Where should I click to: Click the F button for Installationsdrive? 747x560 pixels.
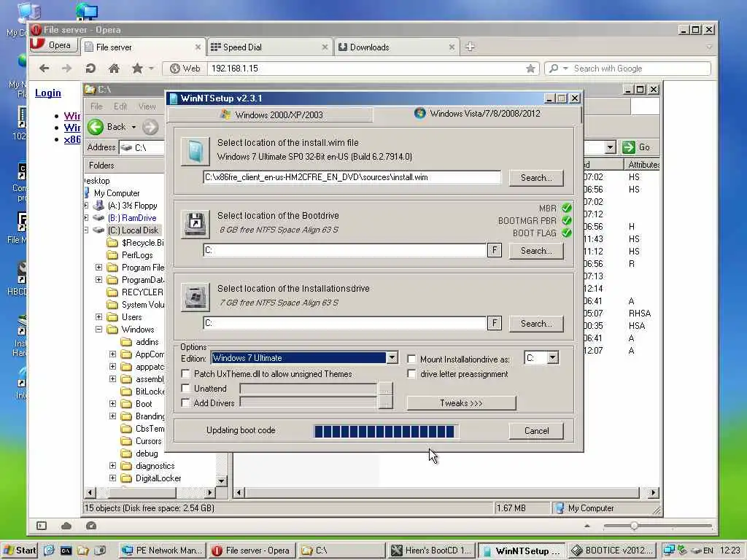[x=495, y=323]
